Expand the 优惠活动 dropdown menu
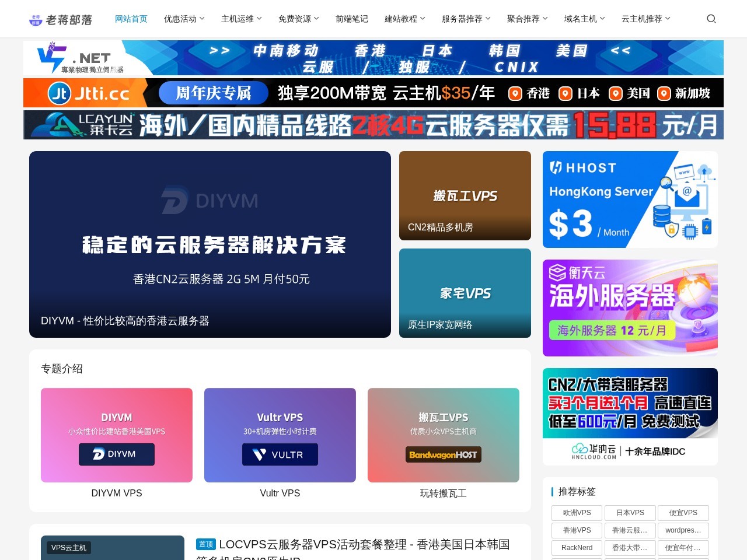This screenshot has width=747, height=560. (x=184, y=19)
